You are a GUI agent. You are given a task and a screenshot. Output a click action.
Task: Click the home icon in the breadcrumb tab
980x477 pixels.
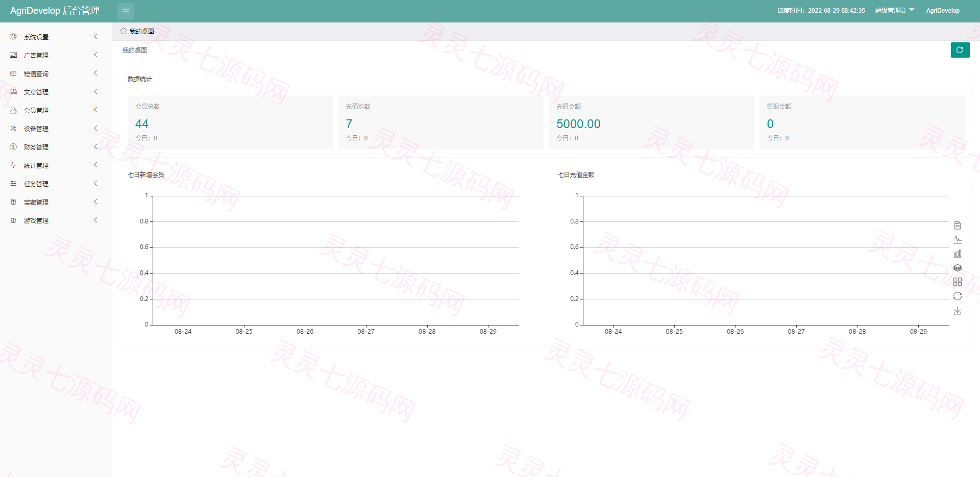tap(124, 31)
